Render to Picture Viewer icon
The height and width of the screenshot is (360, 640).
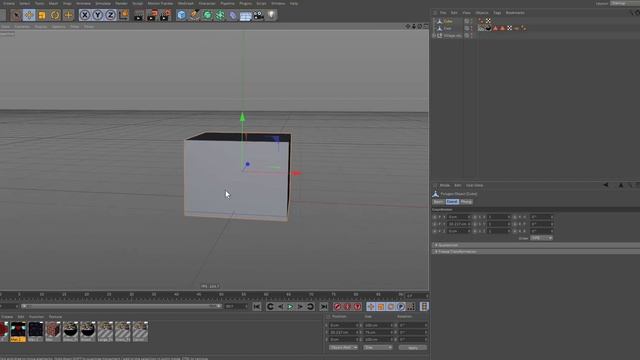coord(152,16)
